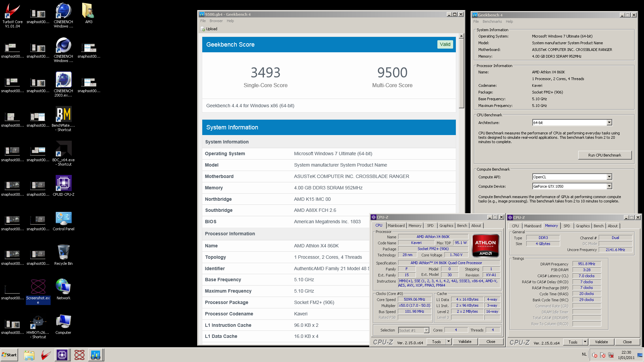Click the NL language indicator in tray
The height and width of the screenshot is (362, 644).
584,354
